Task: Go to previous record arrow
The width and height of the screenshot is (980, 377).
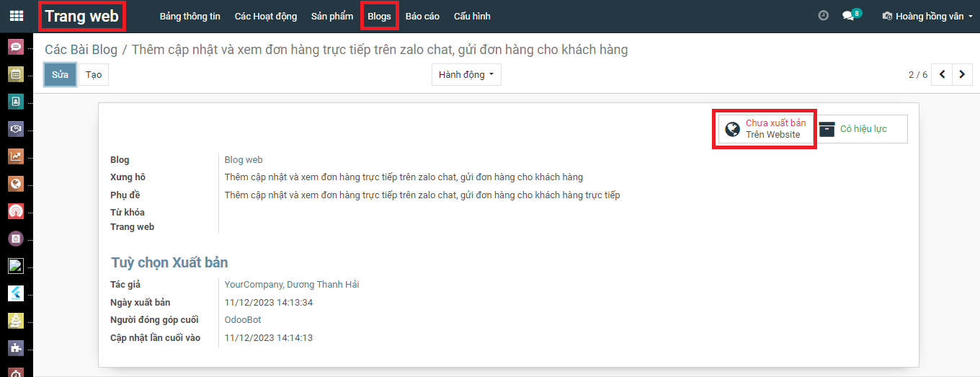Action: (x=943, y=75)
